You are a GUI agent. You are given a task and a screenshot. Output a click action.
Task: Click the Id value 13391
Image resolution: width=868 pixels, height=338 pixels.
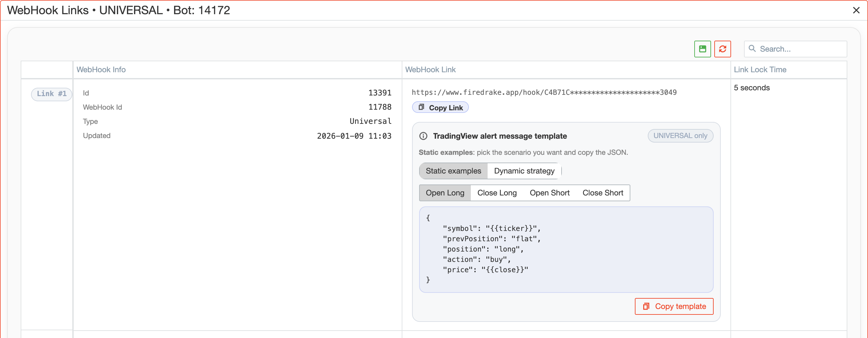coord(380,93)
